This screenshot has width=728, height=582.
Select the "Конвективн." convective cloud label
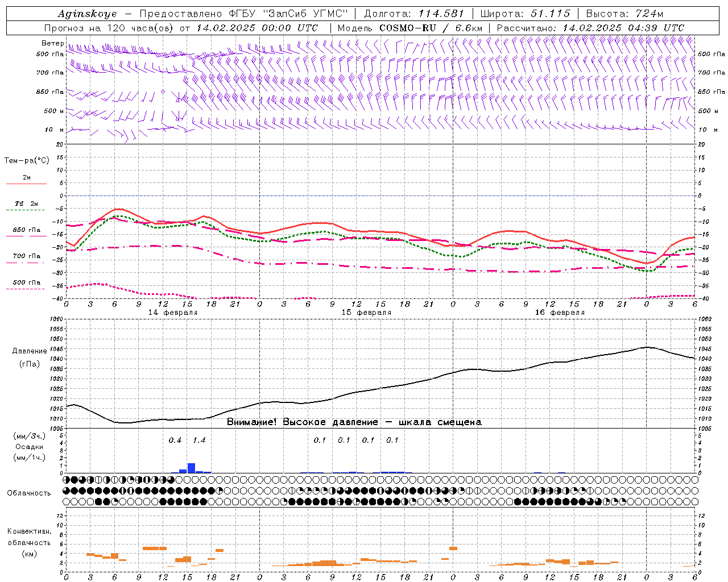[30, 531]
